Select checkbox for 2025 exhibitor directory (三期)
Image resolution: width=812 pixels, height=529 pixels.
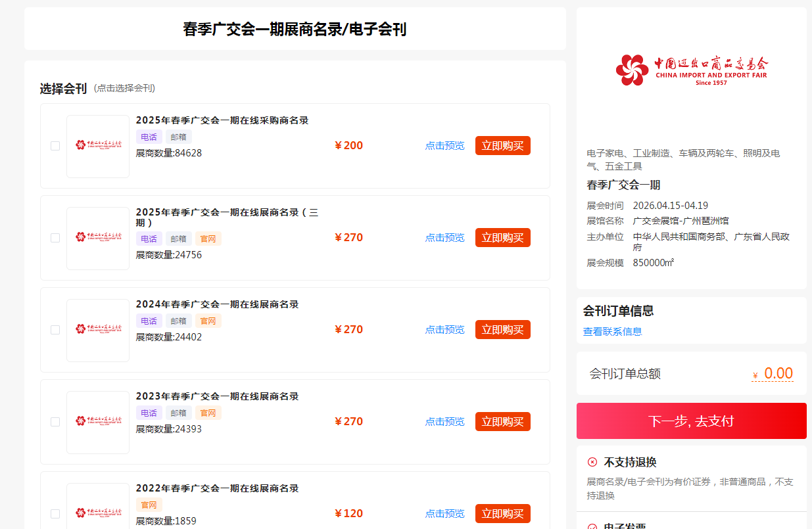coord(55,238)
